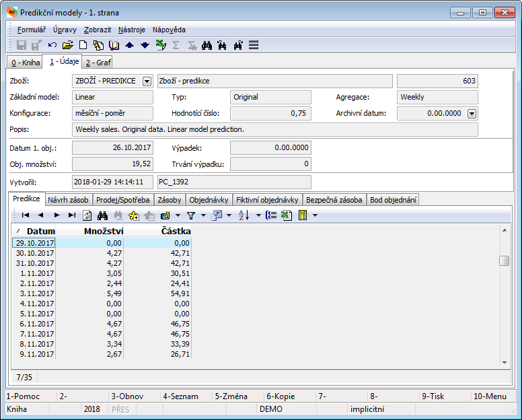Click the hamburger lines icon in main toolbar

pos(254,45)
